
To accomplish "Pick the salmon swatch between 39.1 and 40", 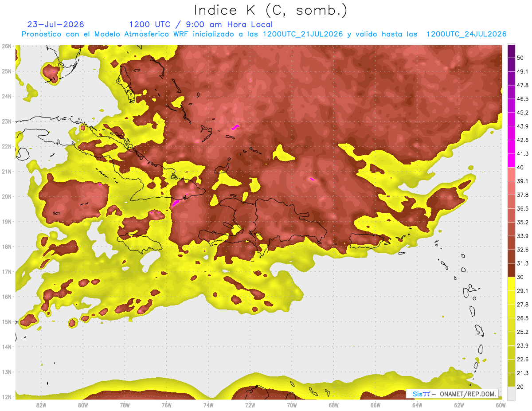I will [x=511, y=174].
